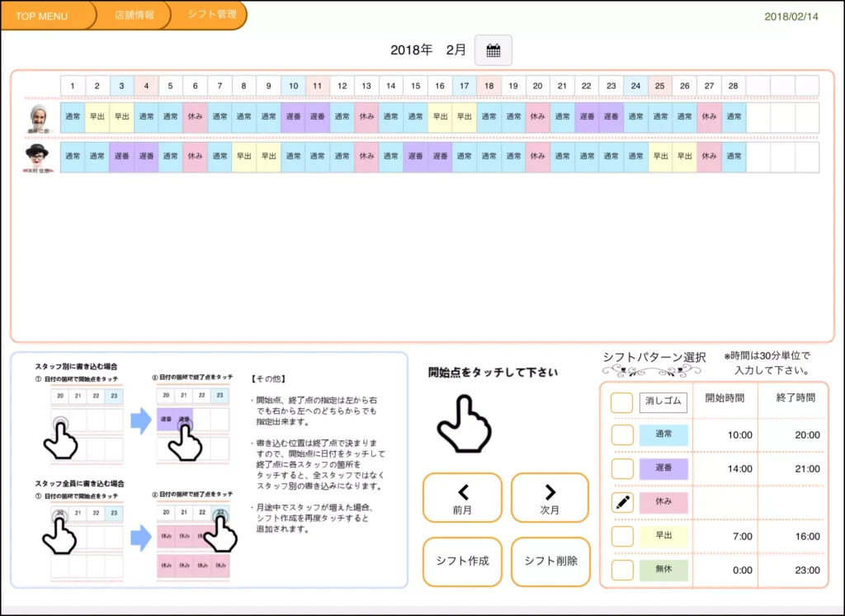Edit the 遅番 end time 21:00 field

coord(798,469)
